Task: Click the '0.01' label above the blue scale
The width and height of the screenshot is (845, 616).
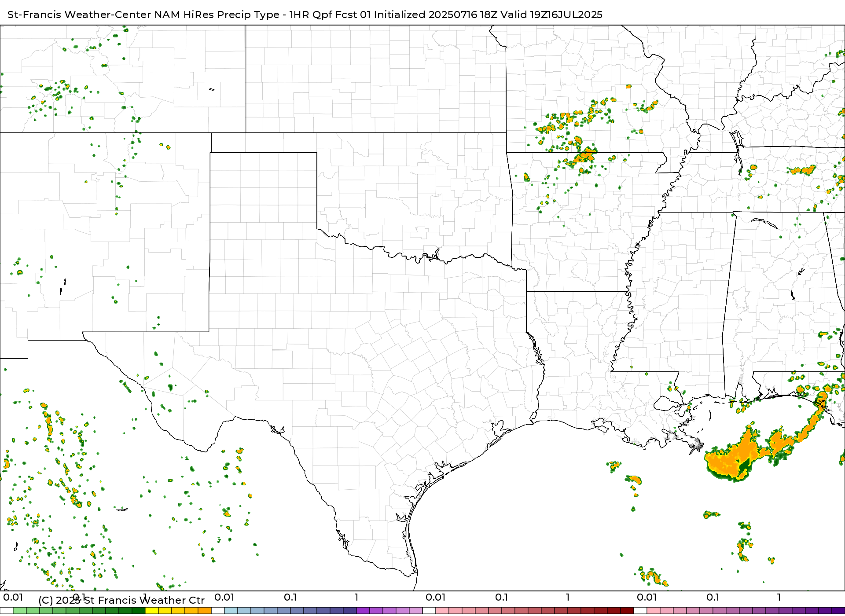Action: point(224,597)
